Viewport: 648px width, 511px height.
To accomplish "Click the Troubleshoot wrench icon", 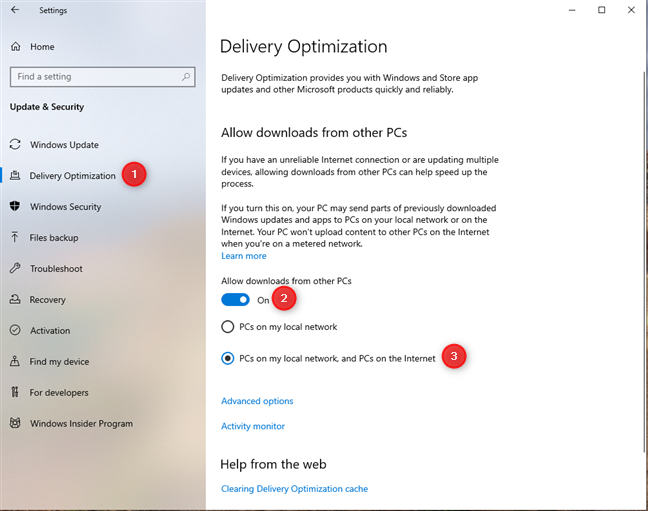I will [15, 268].
